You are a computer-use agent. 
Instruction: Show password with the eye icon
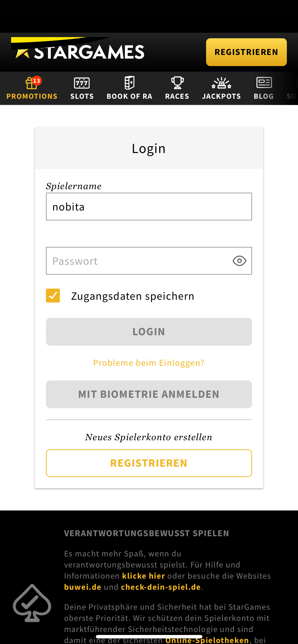pos(240,261)
